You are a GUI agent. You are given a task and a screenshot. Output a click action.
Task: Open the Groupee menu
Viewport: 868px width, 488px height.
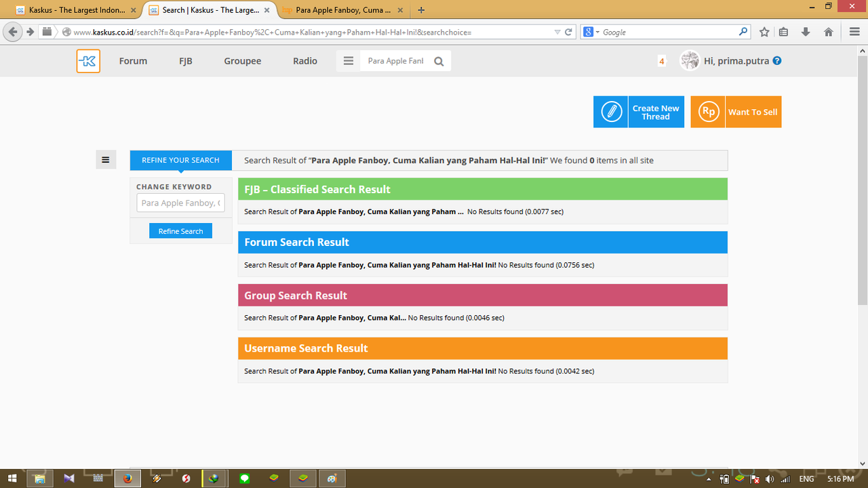(243, 61)
